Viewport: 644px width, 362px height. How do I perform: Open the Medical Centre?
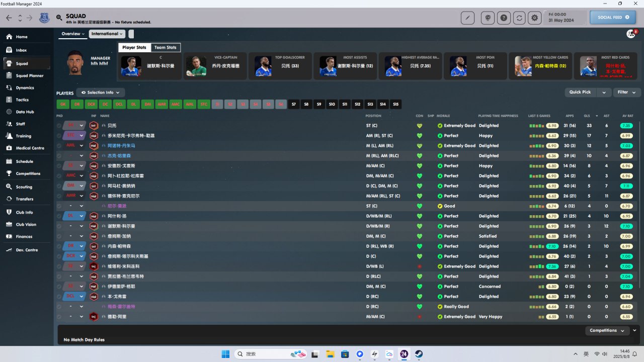click(30, 148)
